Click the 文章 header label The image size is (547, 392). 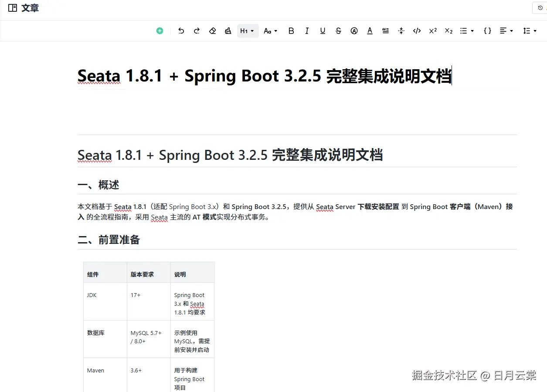(30, 8)
